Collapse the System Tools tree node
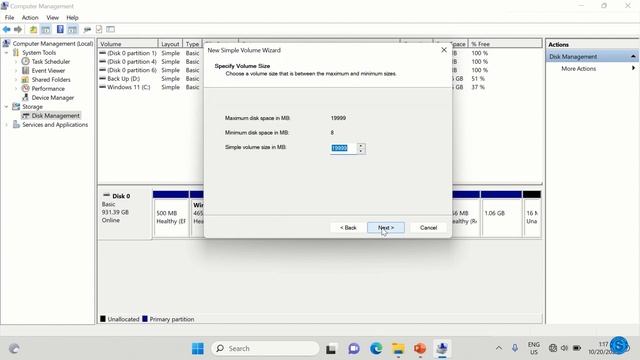640x360 pixels. [x=7, y=52]
